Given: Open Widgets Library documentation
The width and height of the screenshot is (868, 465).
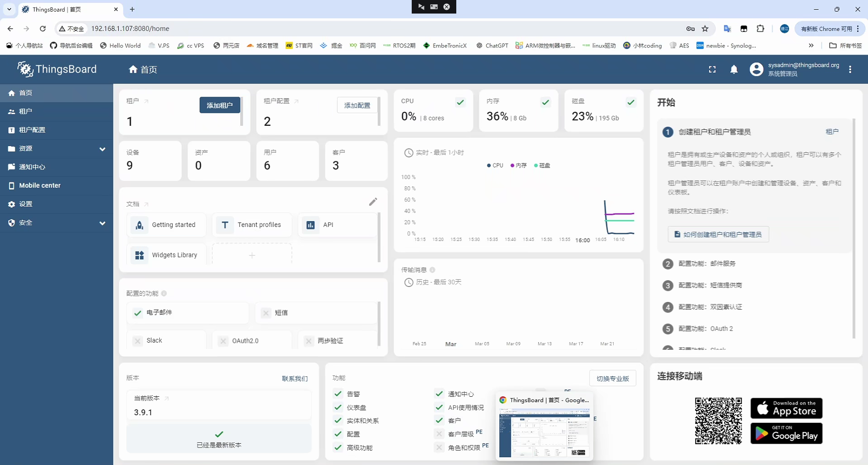Looking at the screenshot, I should (166, 255).
